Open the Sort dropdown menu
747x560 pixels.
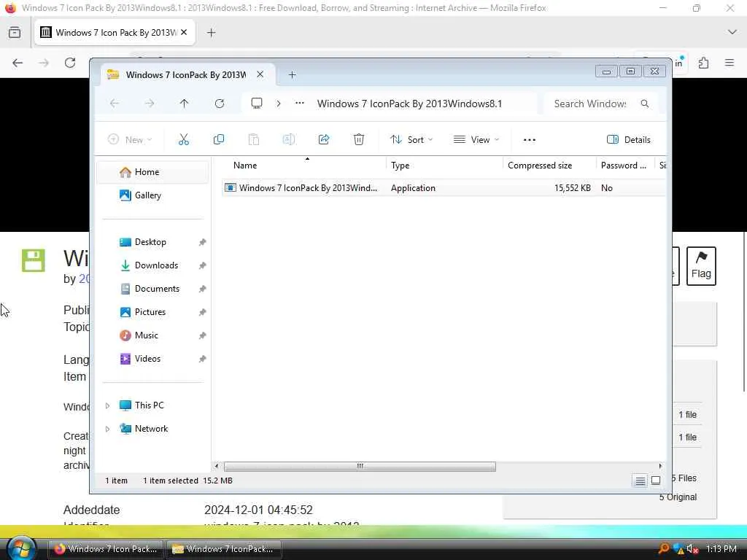411,139
